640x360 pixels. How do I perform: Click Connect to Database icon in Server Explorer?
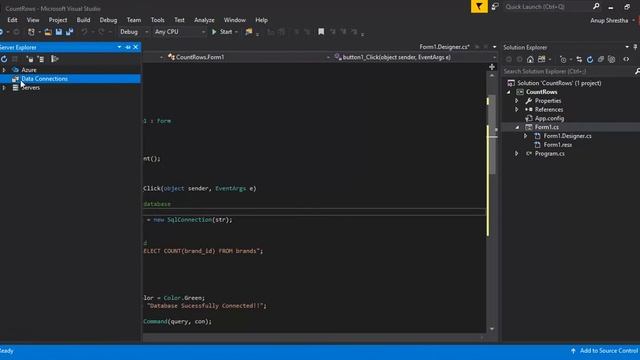coord(30,59)
